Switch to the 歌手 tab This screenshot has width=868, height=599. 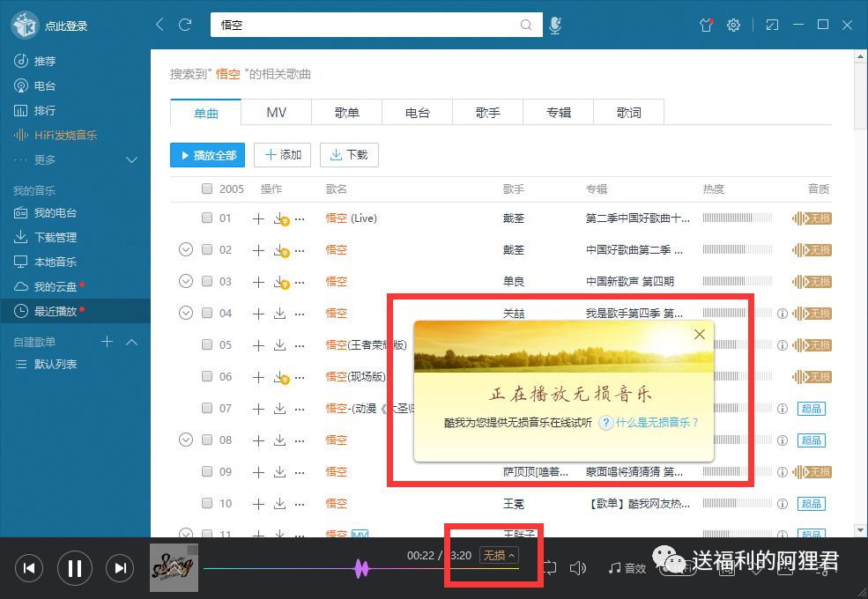pyautogui.click(x=487, y=113)
